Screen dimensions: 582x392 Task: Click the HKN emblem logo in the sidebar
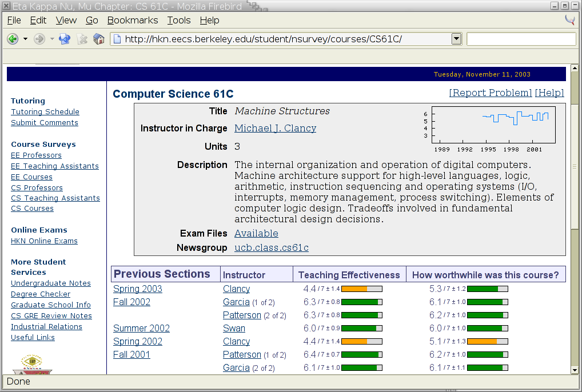pos(31,363)
